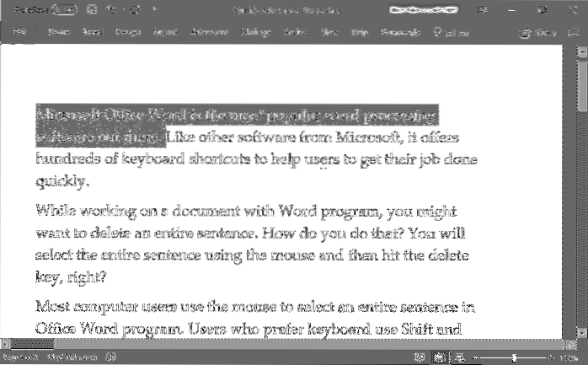Viewport: 588px width, 365px height.
Task: Open the File tab
Action: [19, 31]
